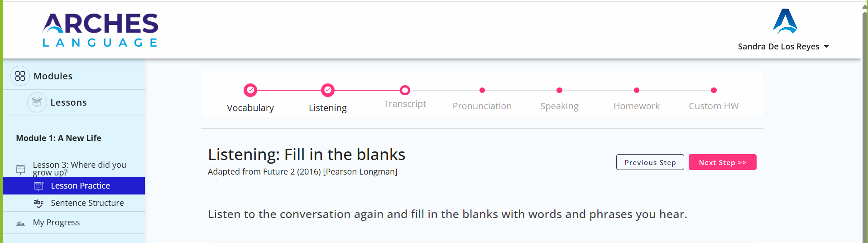Click the Previous Step button
This screenshot has width=868, height=243.
pyautogui.click(x=650, y=162)
